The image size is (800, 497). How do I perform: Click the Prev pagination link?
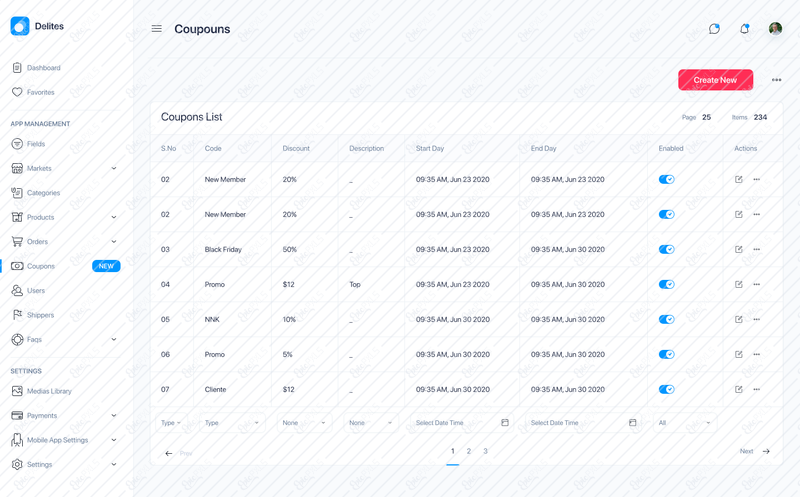point(186,453)
